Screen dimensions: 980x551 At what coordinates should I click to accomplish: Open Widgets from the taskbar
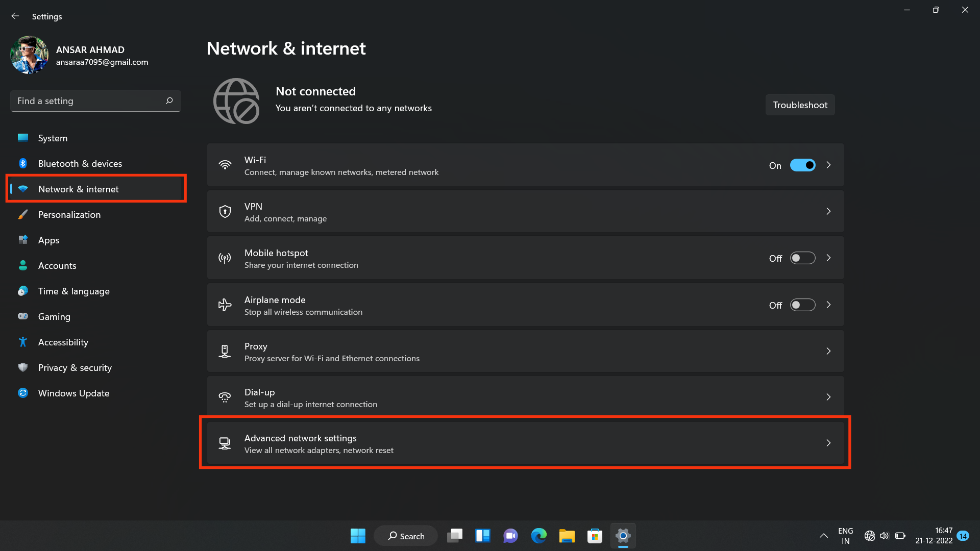pyautogui.click(x=483, y=536)
